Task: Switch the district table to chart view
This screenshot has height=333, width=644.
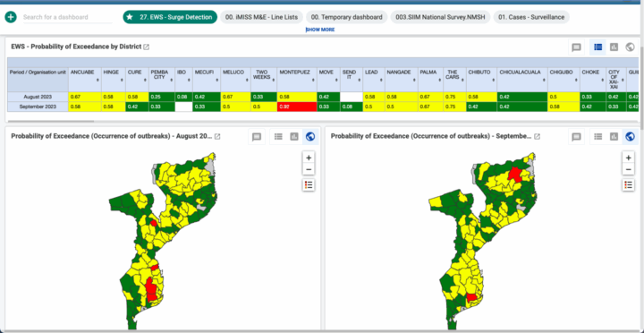Action: click(x=614, y=47)
